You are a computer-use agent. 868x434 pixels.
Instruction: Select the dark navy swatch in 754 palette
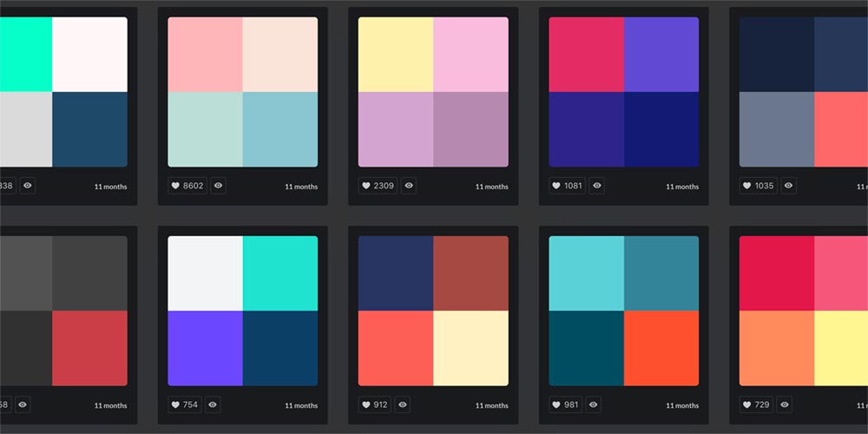[280, 348]
